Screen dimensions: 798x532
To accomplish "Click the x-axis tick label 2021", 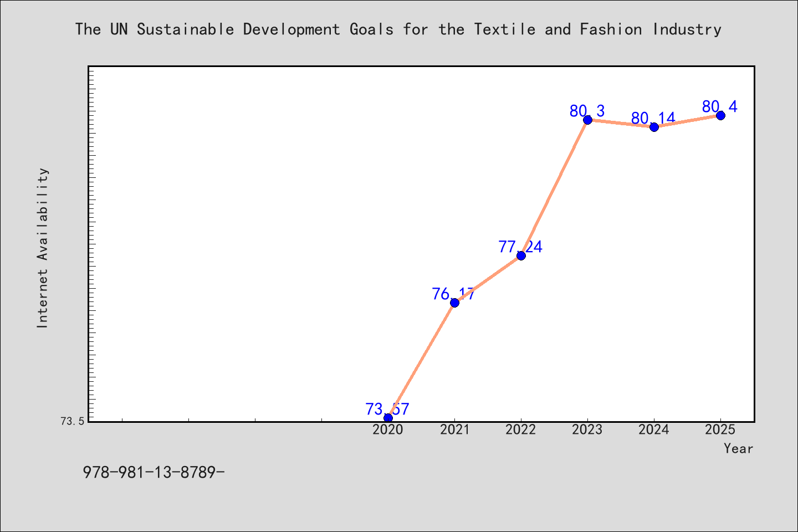I will 454,430.
